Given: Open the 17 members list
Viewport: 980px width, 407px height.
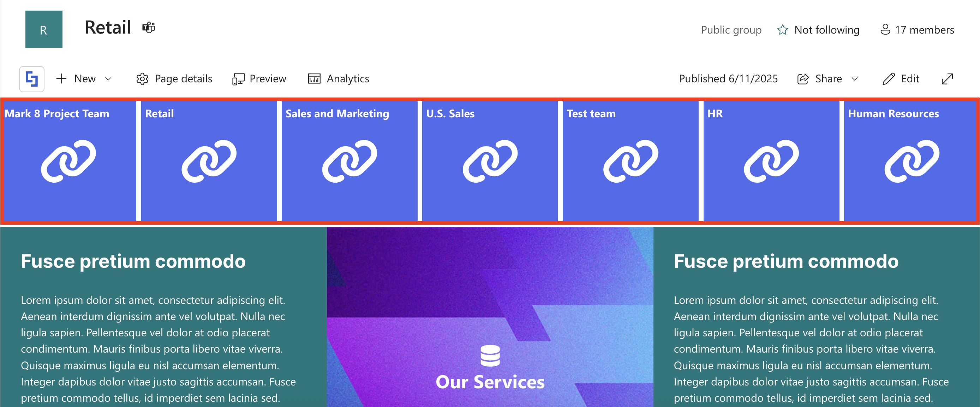Looking at the screenshot, I should click(917, 30).
